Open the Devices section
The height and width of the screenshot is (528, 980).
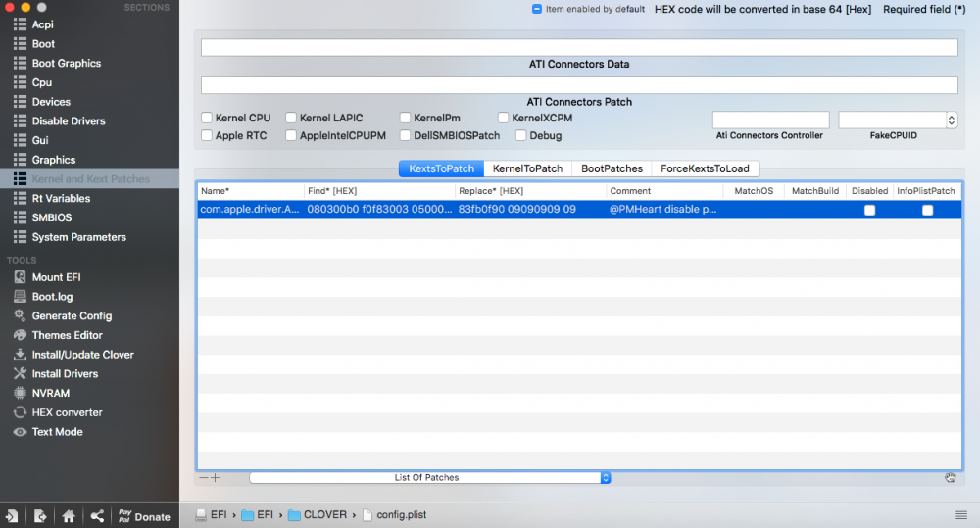tap(51, 102)
